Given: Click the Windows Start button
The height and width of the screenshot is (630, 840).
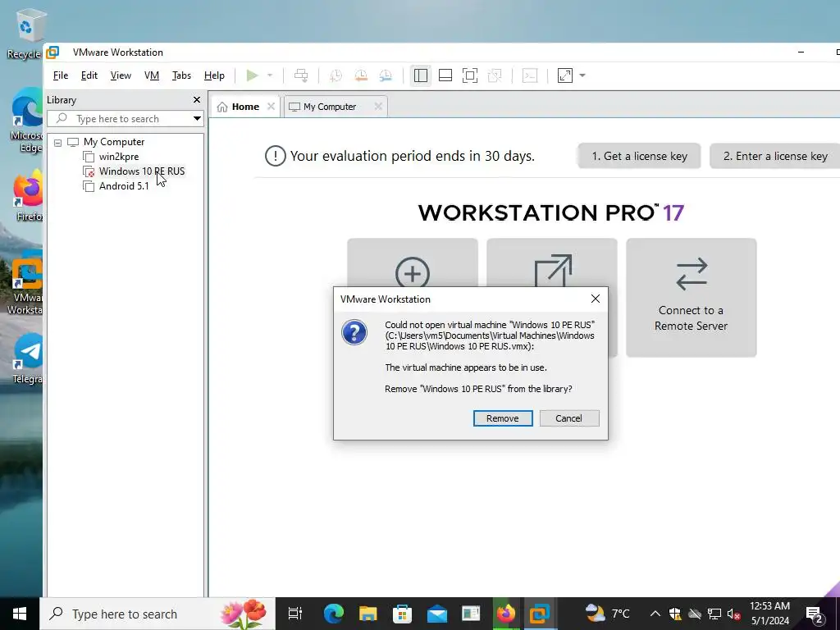Looking at the screenshot, I should (20, 614).
